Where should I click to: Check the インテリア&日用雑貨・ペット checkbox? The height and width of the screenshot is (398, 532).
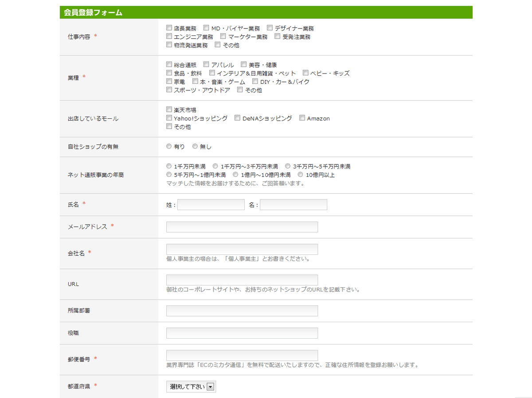pyautogui.click(x=212, y=73)
